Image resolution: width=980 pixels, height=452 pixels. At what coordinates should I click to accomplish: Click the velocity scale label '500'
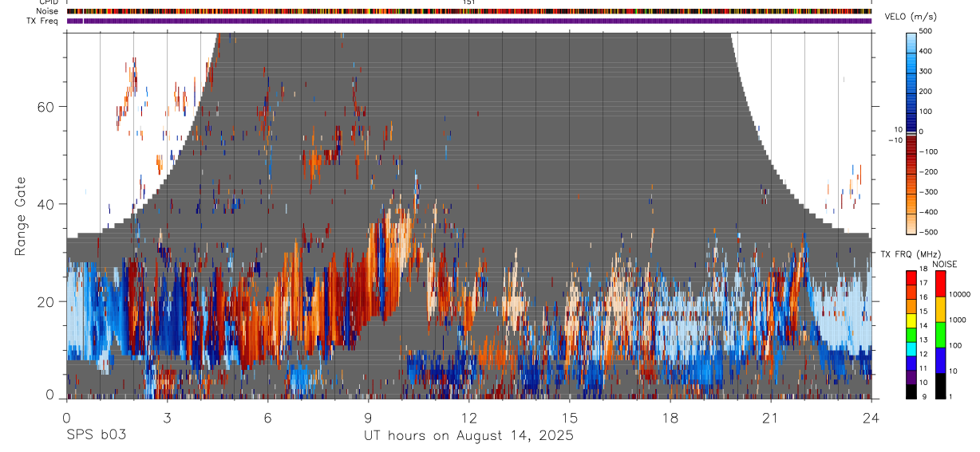pos(925,31)
